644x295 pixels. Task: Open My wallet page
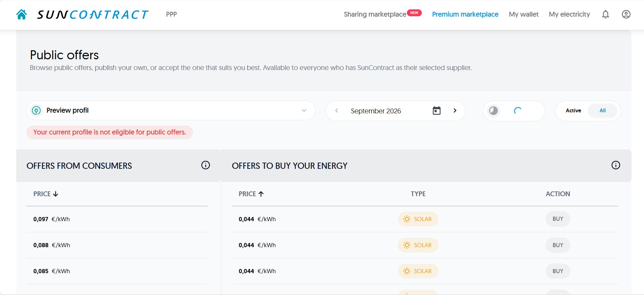[524, 14]
